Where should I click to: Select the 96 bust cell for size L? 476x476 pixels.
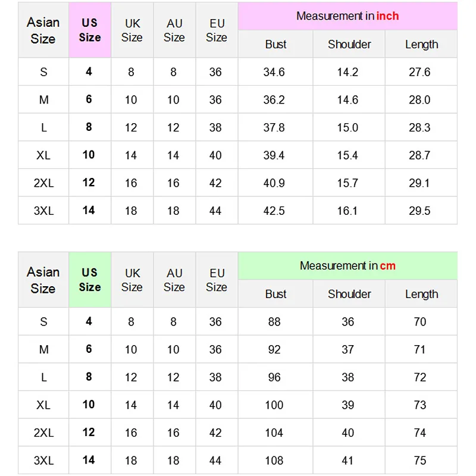tap(274, 377)
